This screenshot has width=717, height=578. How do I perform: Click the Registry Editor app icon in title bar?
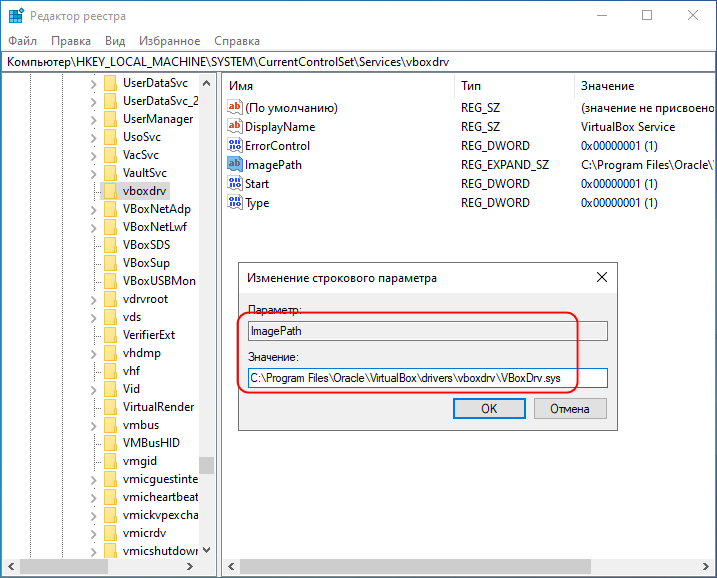coord(16,16)
